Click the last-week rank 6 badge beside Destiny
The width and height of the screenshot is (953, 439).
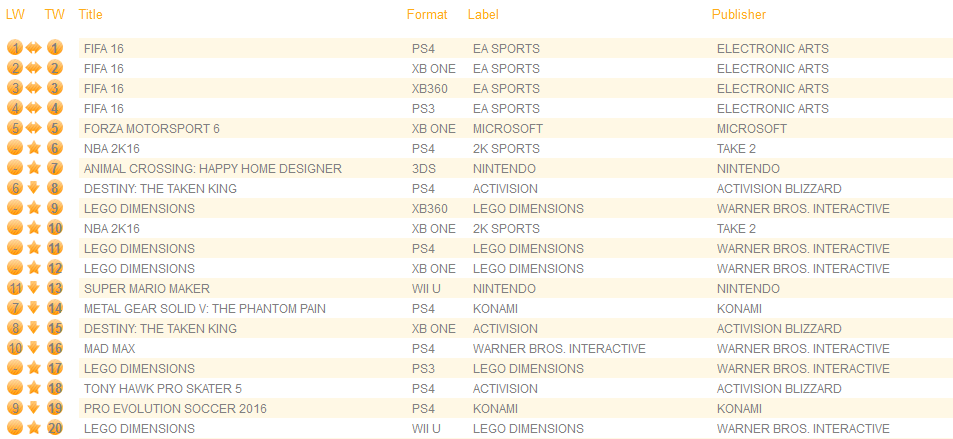click(15, 188)
